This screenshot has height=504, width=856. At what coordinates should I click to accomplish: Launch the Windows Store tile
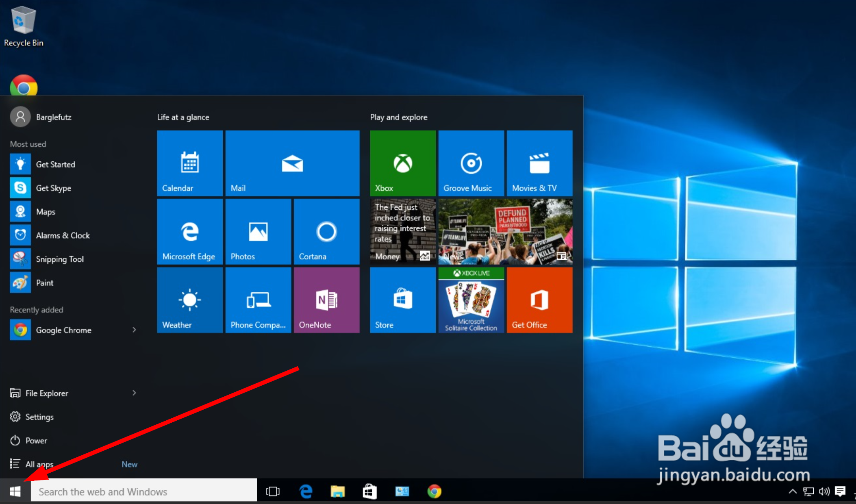point(402,300)
